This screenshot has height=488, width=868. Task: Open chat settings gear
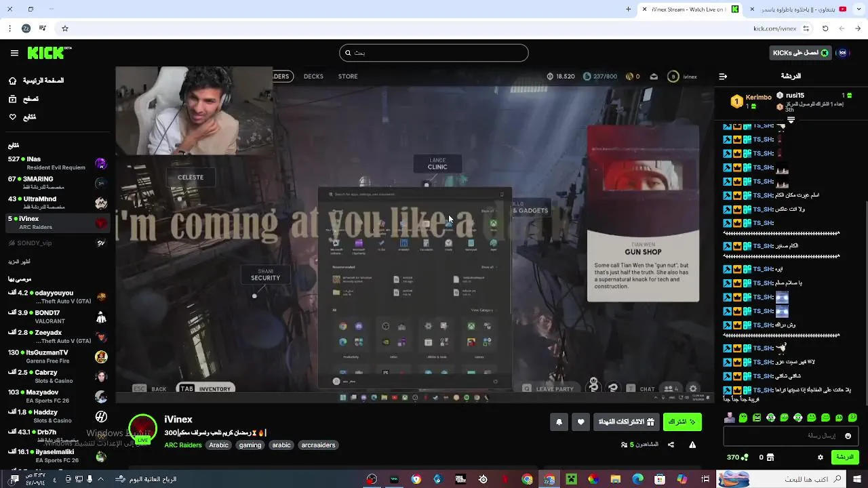[x=821, y=457]
